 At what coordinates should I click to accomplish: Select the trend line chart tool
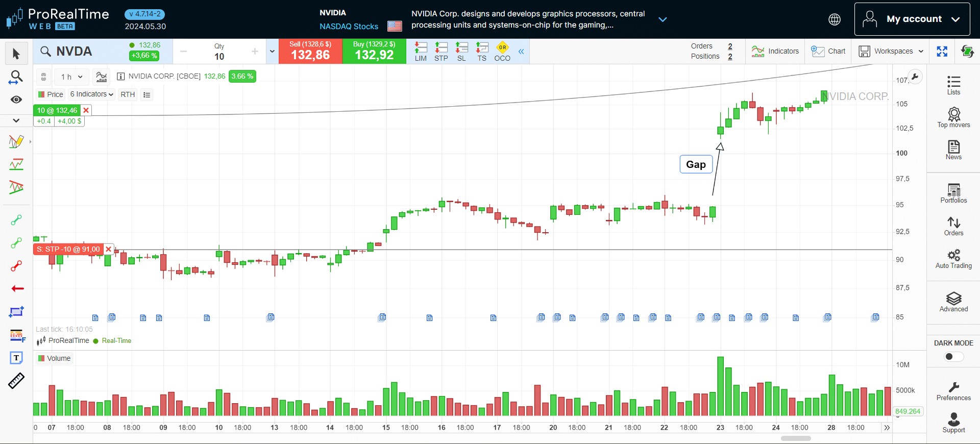tap(16, 164)
